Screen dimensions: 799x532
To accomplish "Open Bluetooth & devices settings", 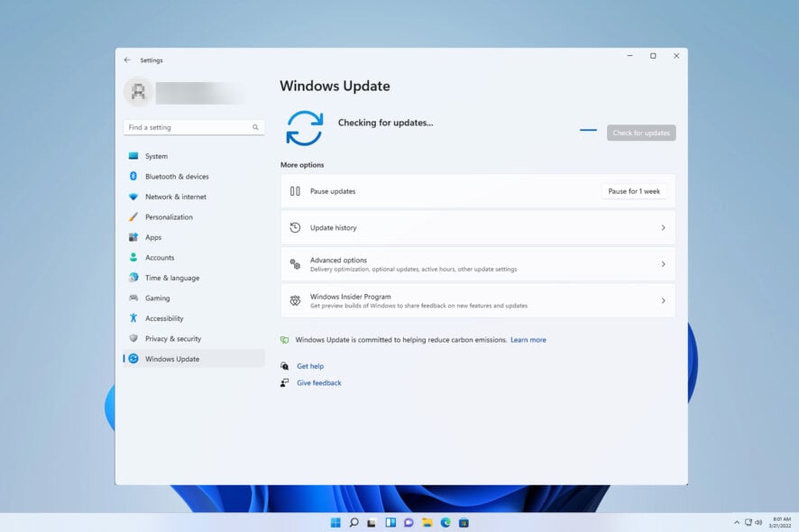I will [x=194, y=177].
